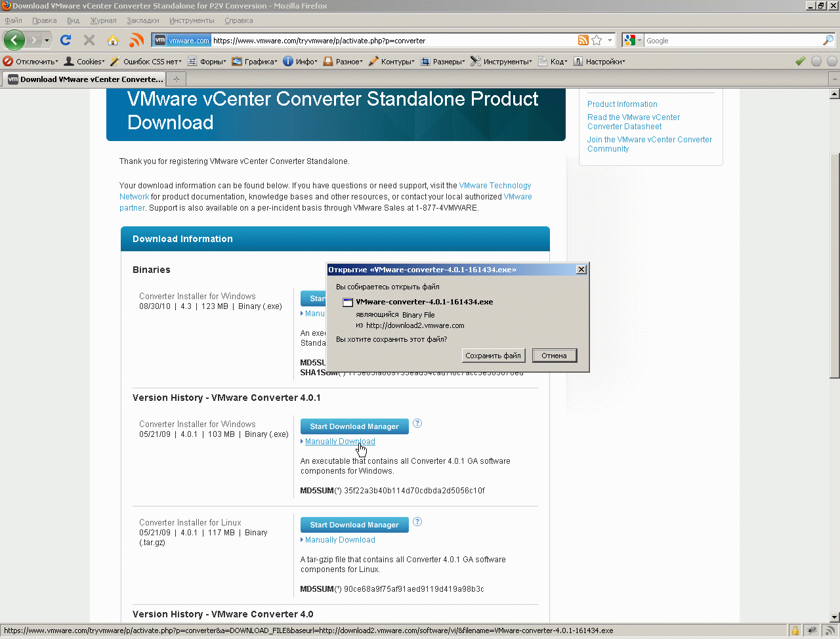Click the help icon beside Linux download
This screenshot has width=840, height=639.
point(417,522)
